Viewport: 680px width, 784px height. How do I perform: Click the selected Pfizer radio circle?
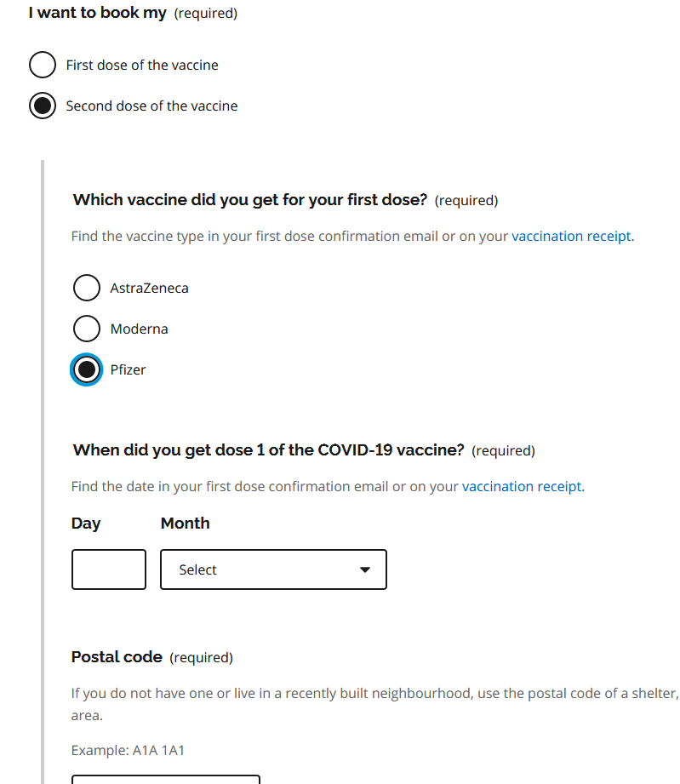tap(87, 369)
